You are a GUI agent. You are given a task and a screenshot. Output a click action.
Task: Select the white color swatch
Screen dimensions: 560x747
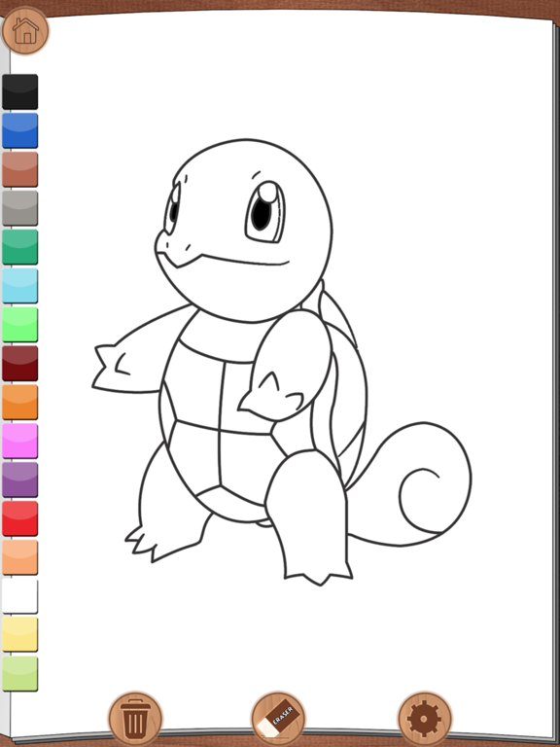20,596
